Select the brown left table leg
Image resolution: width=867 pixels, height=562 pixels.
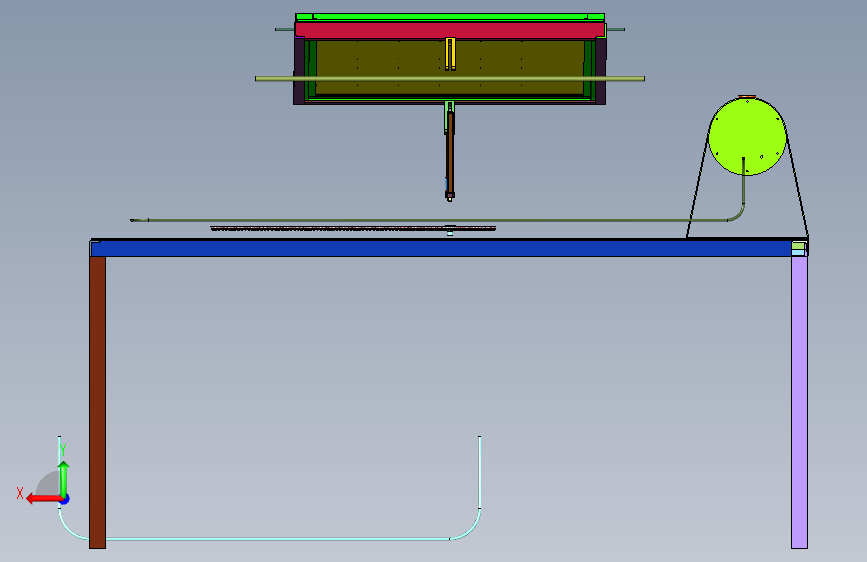point(97,402)
